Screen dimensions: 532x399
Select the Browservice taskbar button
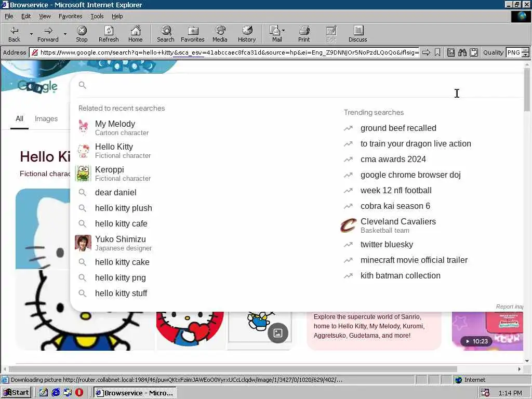coord(135,393)
